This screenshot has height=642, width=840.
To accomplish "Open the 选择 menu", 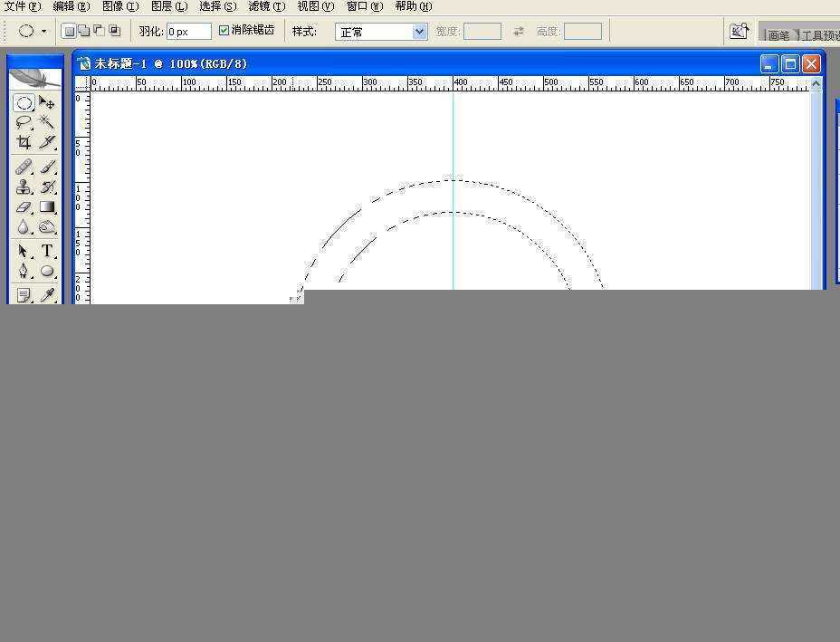I will coord(217,6).
